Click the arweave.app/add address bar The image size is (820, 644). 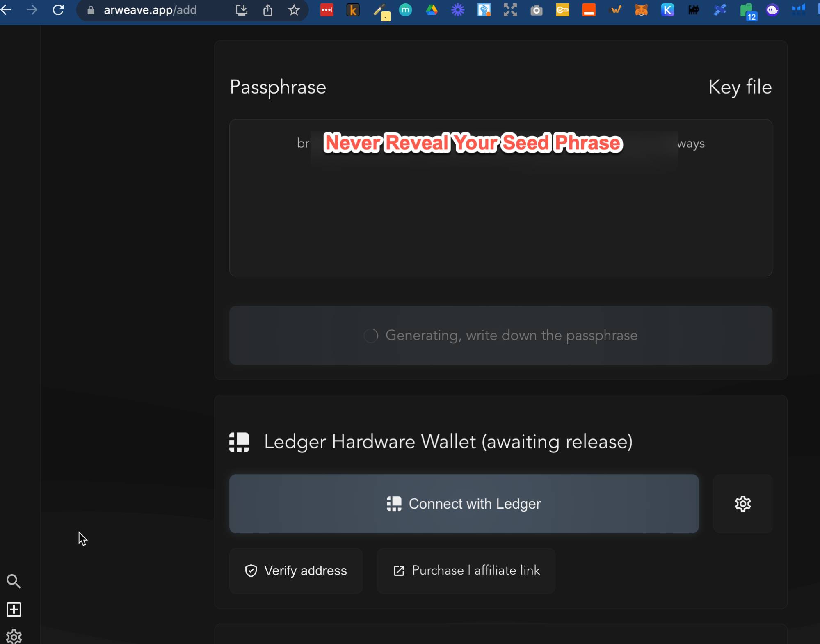tap(150, 10)
